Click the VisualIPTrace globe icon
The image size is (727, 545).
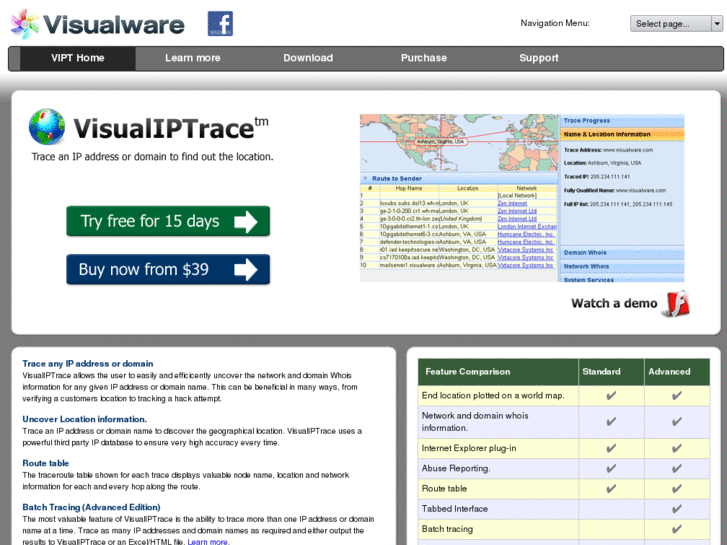point(47,127)
